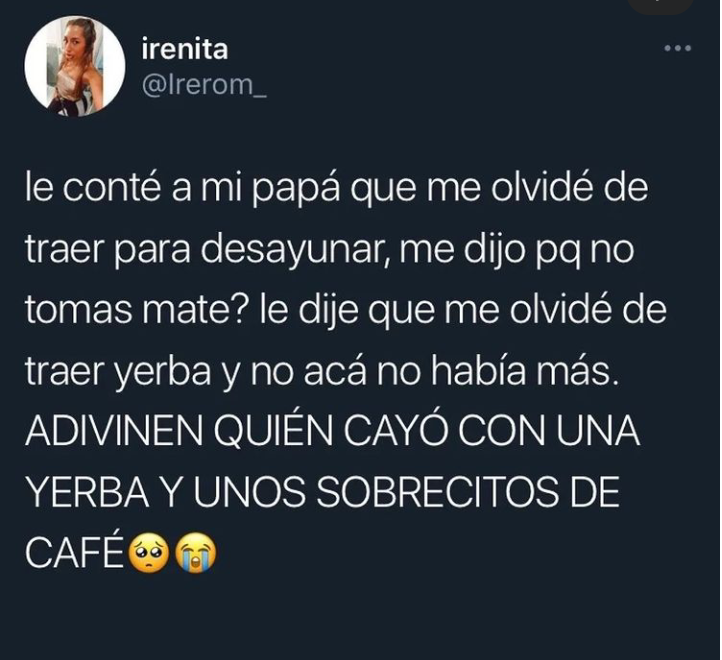Screen dimensions: 722x660
Task: Open irenita's profile picture
Action: pos(75,66)
